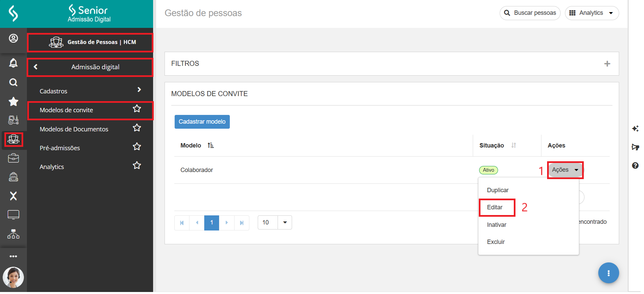Toggle favorite star for Modelos de Documentos

(137, 128)
